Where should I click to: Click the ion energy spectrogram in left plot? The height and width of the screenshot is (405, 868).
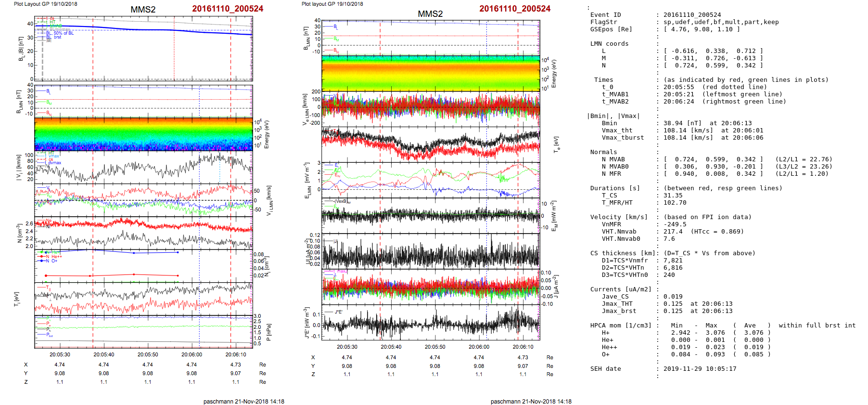pyautogui.click(x=143, y=134)
